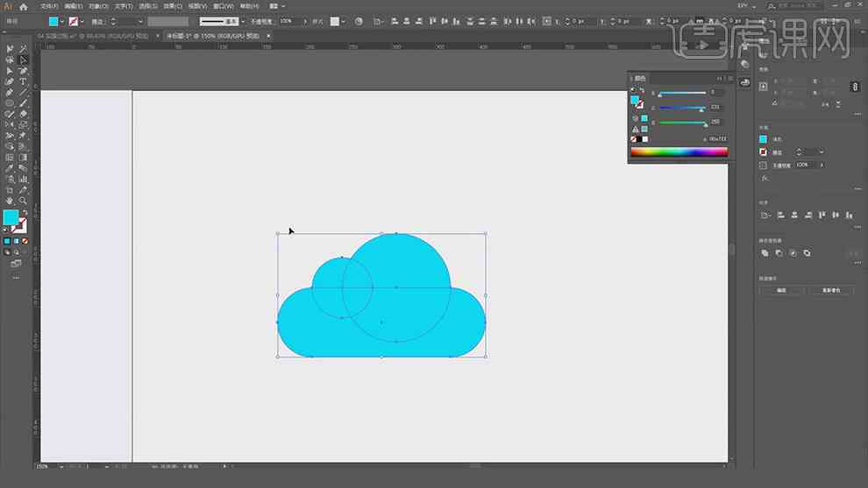868x488 pixels.
Task: Pick a color from the spectrum bar
Action: [x=679, y=152]
